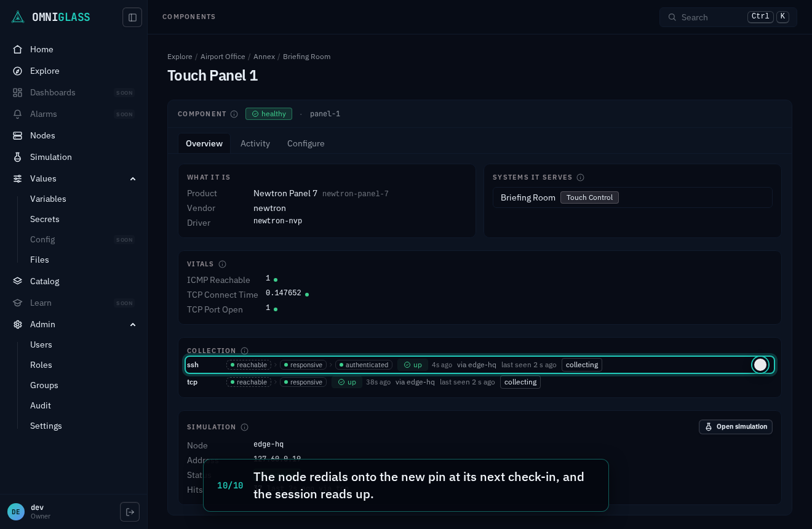Viewport: 812px width, 529px height.
Task: Switch to the Overview tab
Action: (x=204, y=143)
